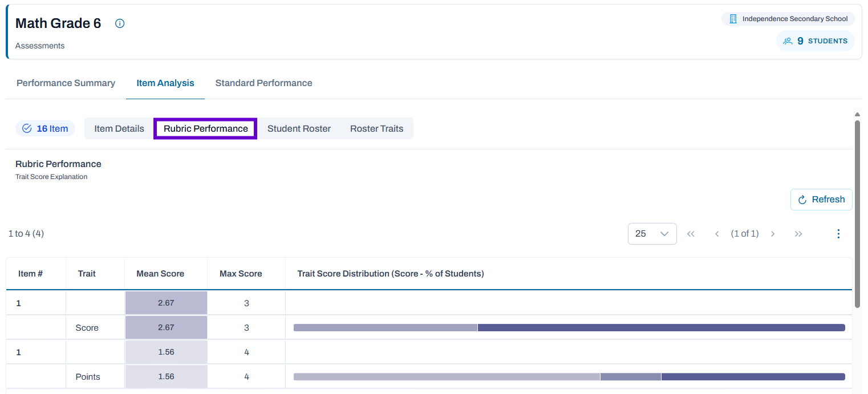Go to the previous page arrow

(x=717, y=234)
